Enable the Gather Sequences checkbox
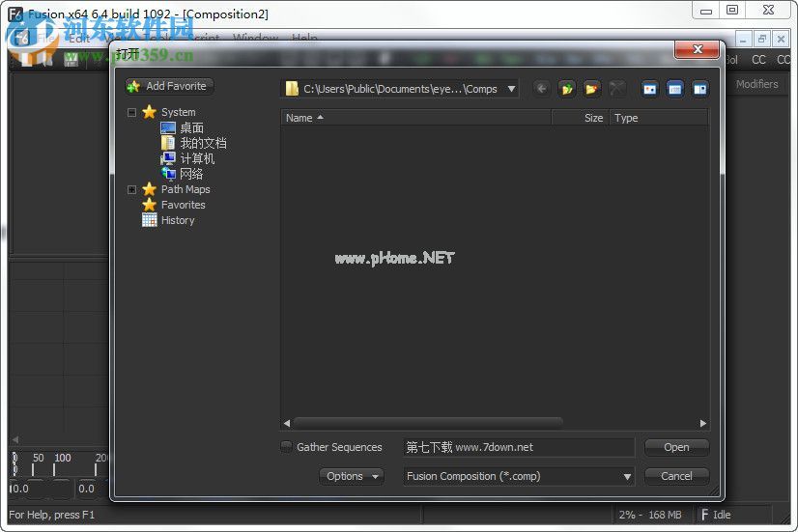Image resolution: width=798 pixels, height=532 pixels. tap(286, 447)
